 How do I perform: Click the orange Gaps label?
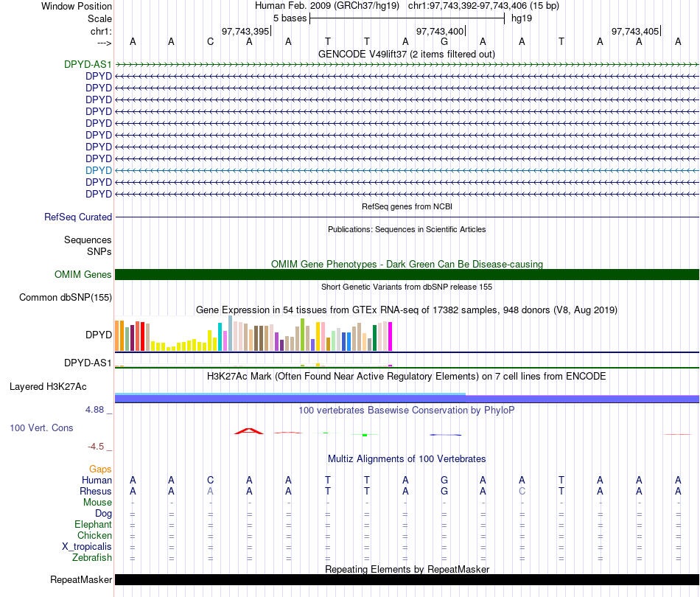pyautogui.click(x=100, y=469)
